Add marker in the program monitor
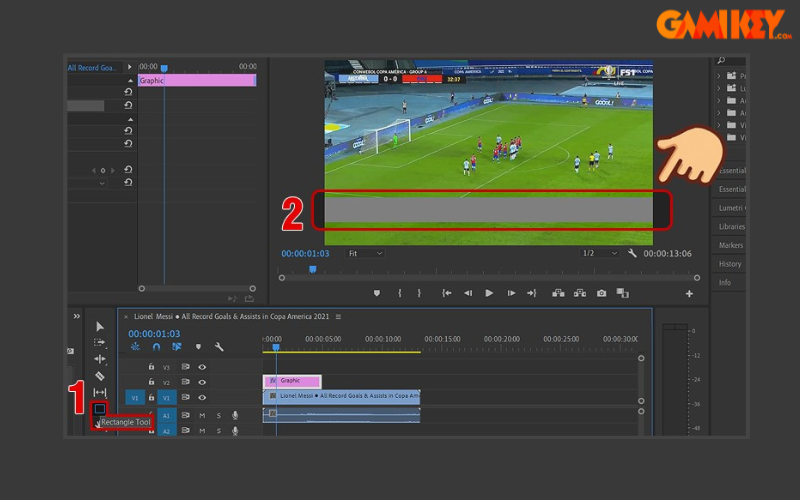 (377, 293)
